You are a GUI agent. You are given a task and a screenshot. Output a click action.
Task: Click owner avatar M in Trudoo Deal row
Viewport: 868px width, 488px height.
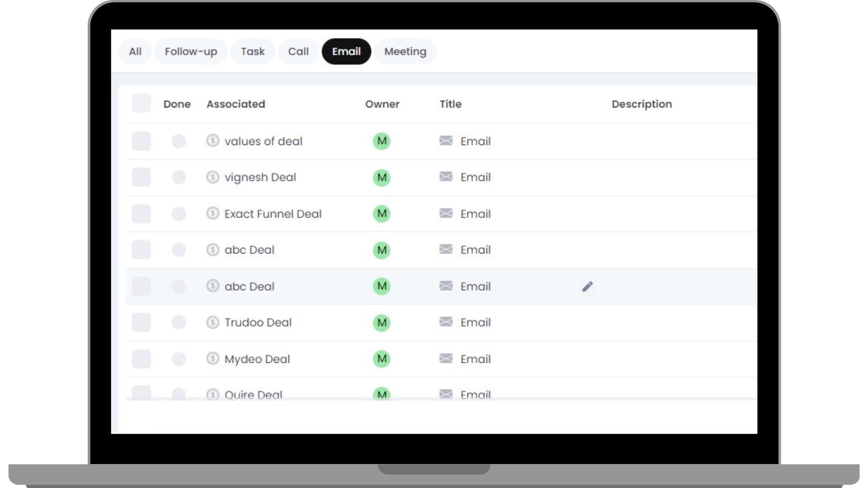click(x=382, y=323)
